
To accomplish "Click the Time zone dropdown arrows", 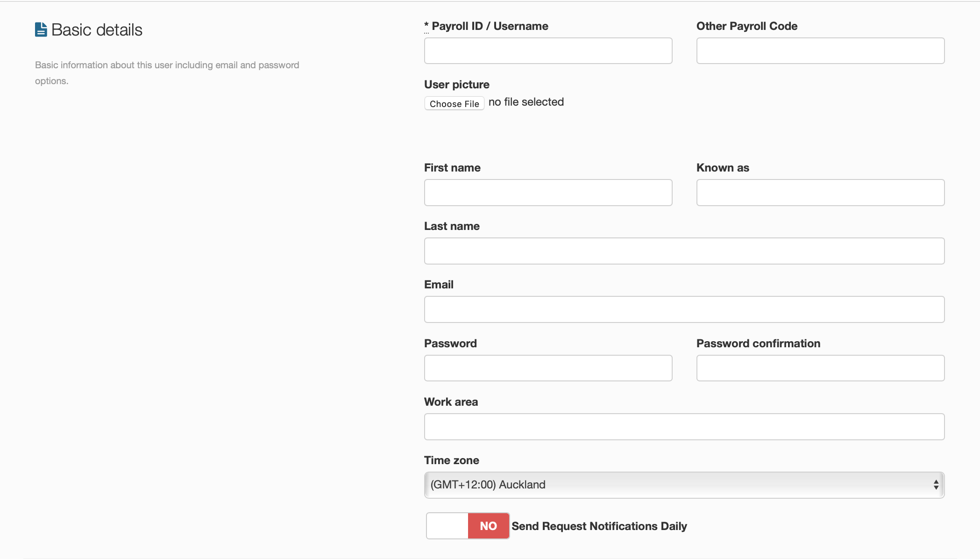I will pyautogui.click(x=936, y=485).
